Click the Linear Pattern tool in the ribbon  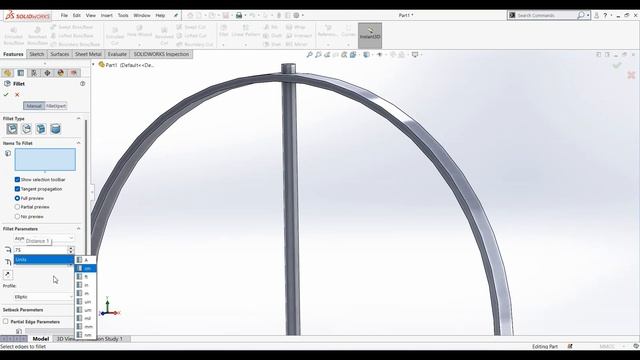246,31
